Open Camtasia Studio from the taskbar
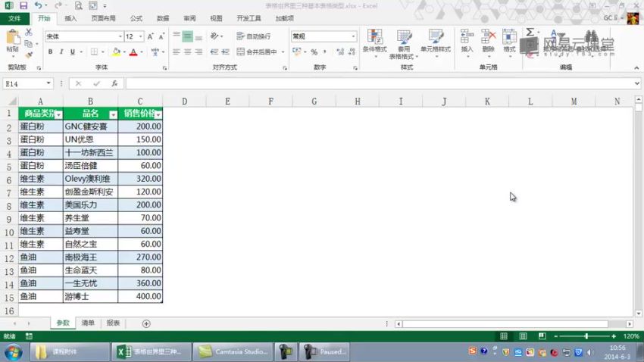The image size is (644, 362). point(233,351)
